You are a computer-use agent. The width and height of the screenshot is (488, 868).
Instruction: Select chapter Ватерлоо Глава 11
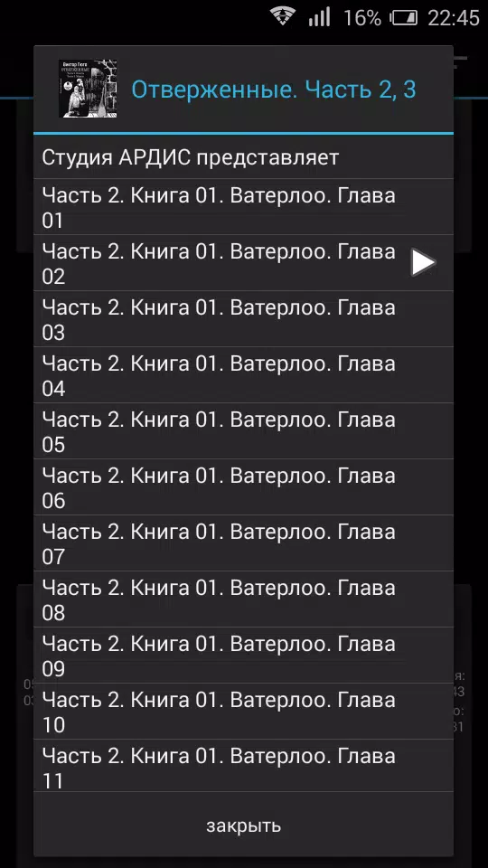(x=243, y=767)
